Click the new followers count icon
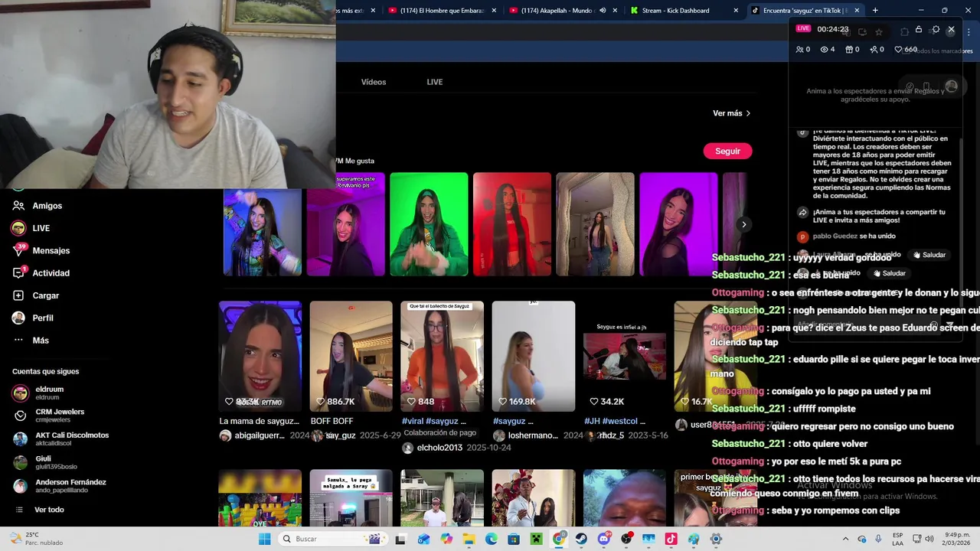This screenshot has height=551, width=980. pyautogui.click(x=877, y=50)
